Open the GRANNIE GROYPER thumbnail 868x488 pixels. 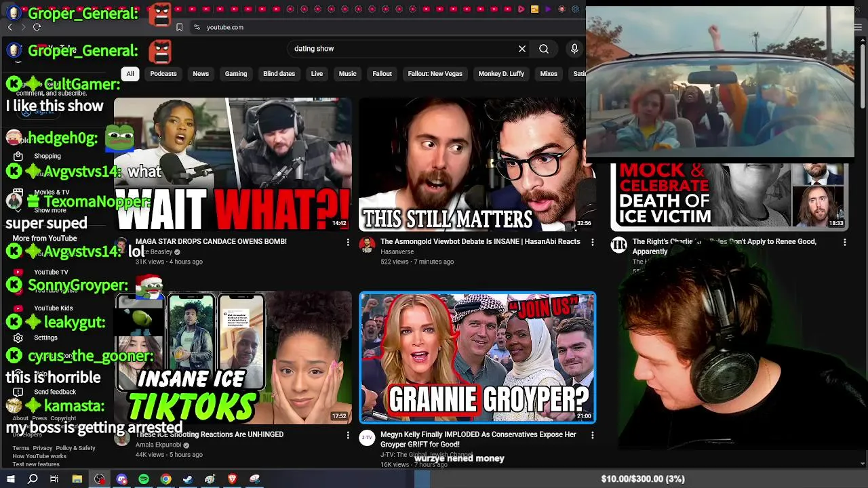coord(477,358)
